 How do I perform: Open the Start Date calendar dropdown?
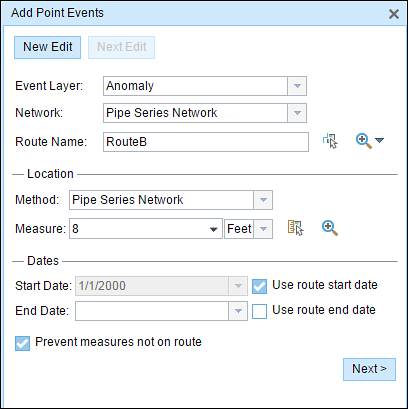pyautogui.click(x=238, y=286)
